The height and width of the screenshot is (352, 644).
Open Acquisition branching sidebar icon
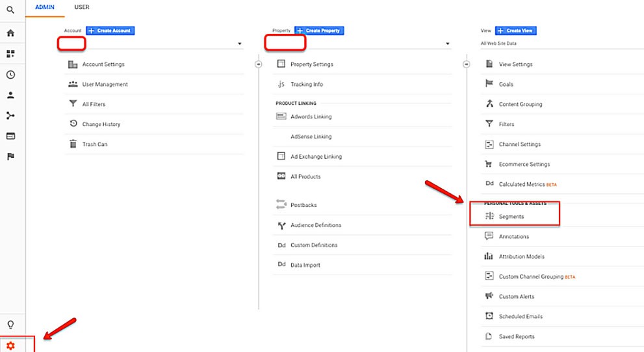[10, 116]
